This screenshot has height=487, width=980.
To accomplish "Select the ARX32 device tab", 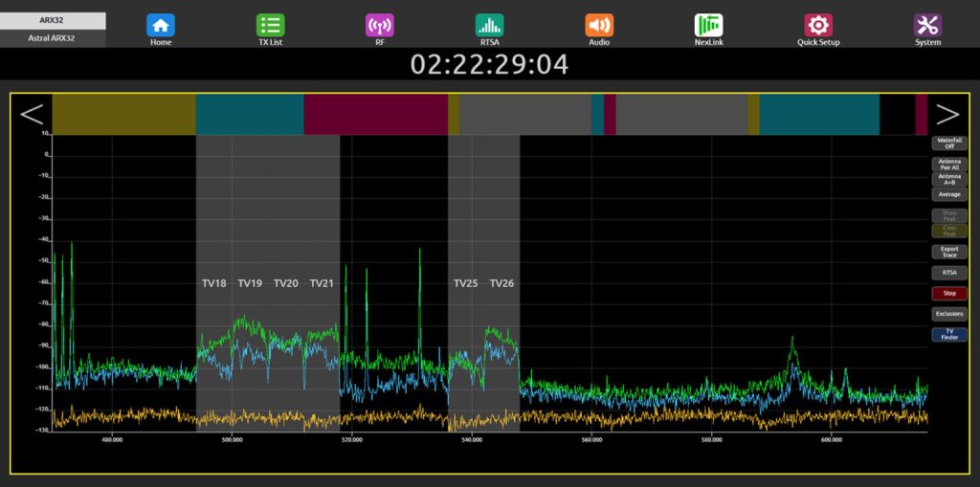I will (53, 20).
